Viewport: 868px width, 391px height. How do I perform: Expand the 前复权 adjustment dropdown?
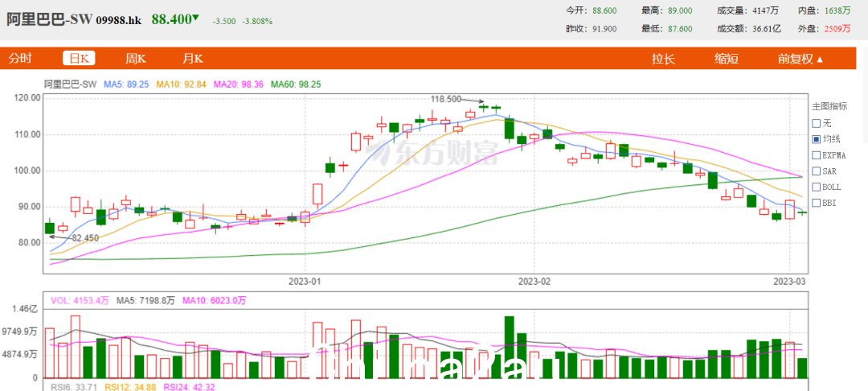click(800, 59)
